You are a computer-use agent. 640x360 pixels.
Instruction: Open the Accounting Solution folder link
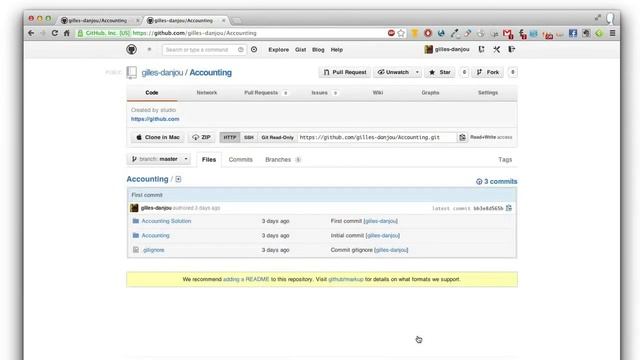click(x=166, y=221)
